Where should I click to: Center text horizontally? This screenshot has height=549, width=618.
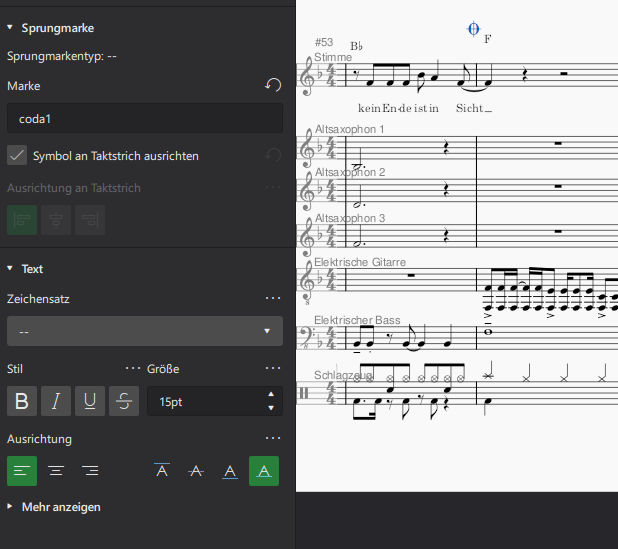[56, 470]
